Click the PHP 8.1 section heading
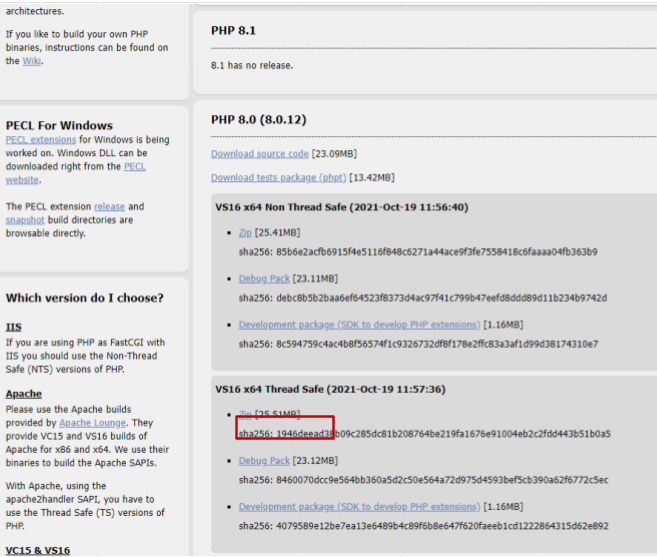Screen dimensions: 657x557 tap(233, 31)
